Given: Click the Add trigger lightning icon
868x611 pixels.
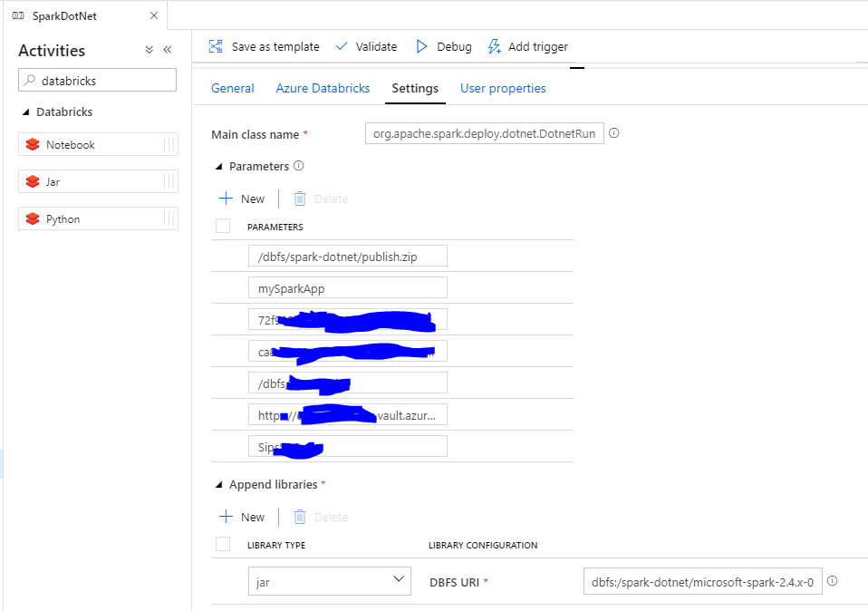Looking at the screenshot, I should [495, 46].
